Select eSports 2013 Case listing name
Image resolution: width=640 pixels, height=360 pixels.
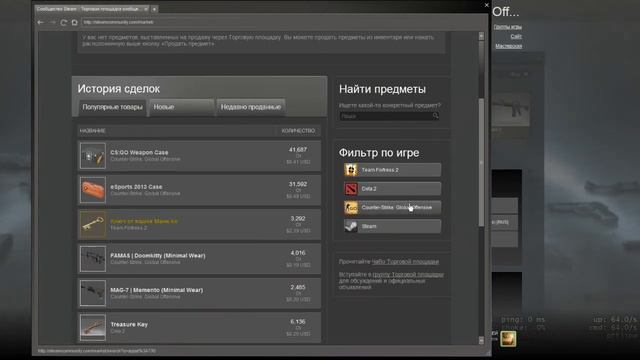point(136,187)
